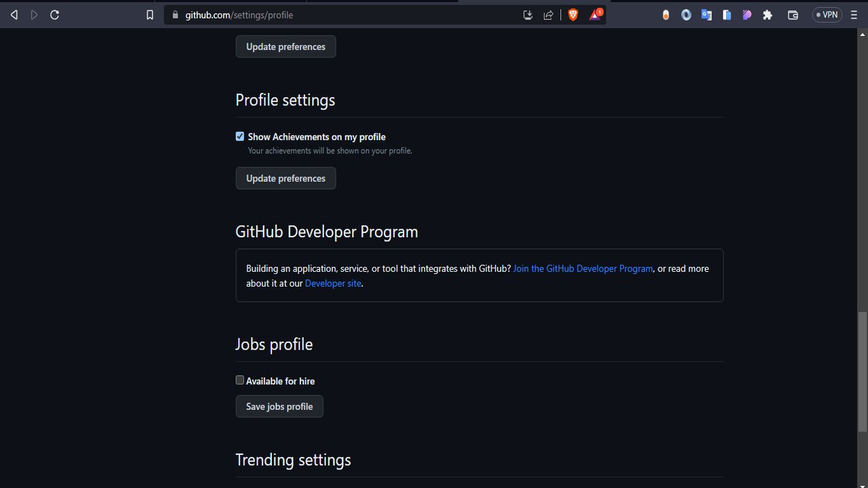Bookmark this page with bookmark icon
The image size is (868, 488).
pyautogui.click(x=150, y=15)
